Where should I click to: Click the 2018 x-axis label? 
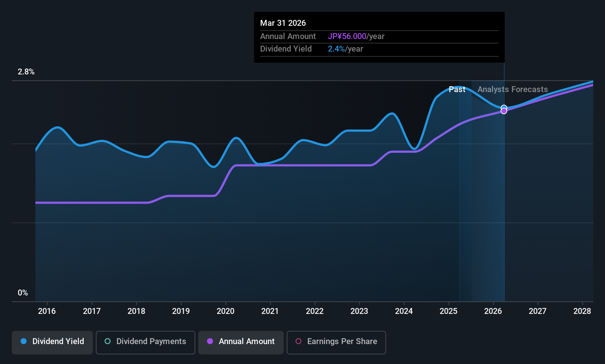point(136,311)
